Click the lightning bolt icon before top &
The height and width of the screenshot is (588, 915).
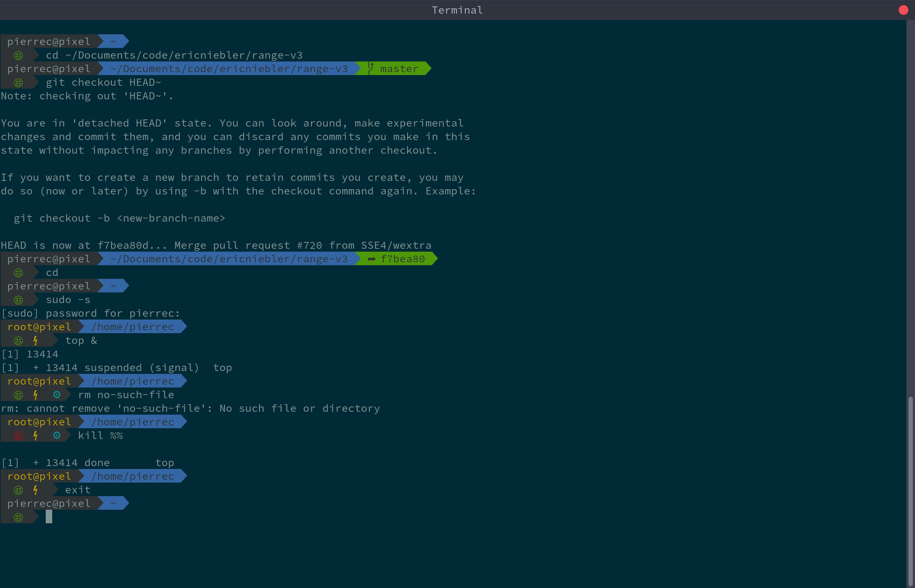tap(35, 340)
